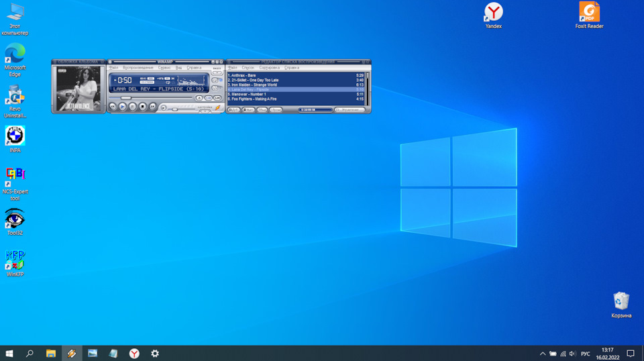Open the INPA desktop shortcut

pos(15,136)
